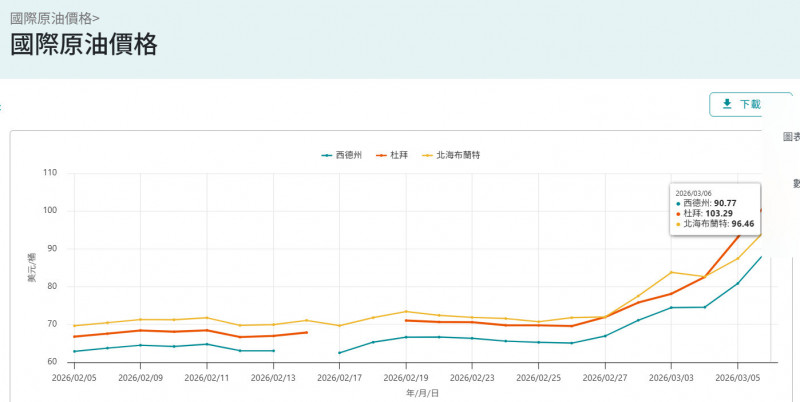Click the 美元/桶 y-axis title
Screen dimensions: 800x402
[x=31, y=268]
